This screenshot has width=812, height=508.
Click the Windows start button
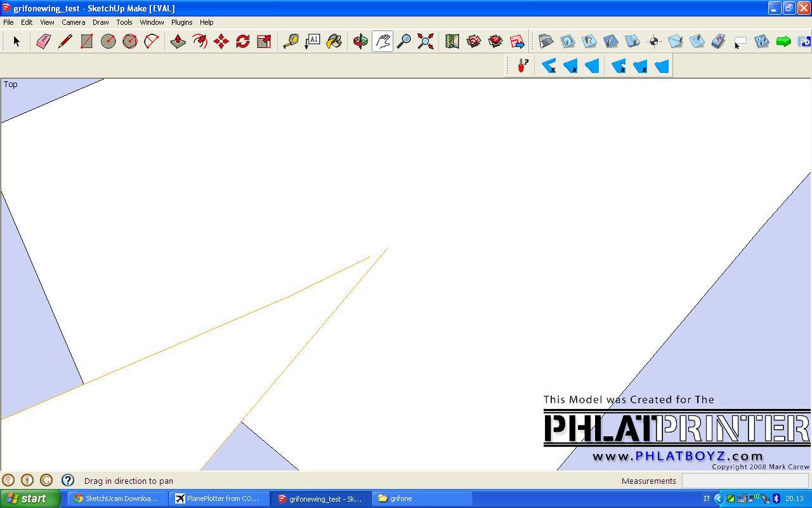[x=30, y=498]
